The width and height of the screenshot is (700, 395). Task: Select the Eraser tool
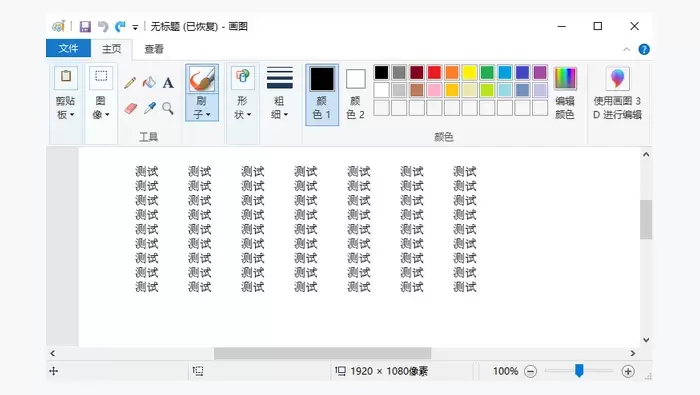point(130,108)
